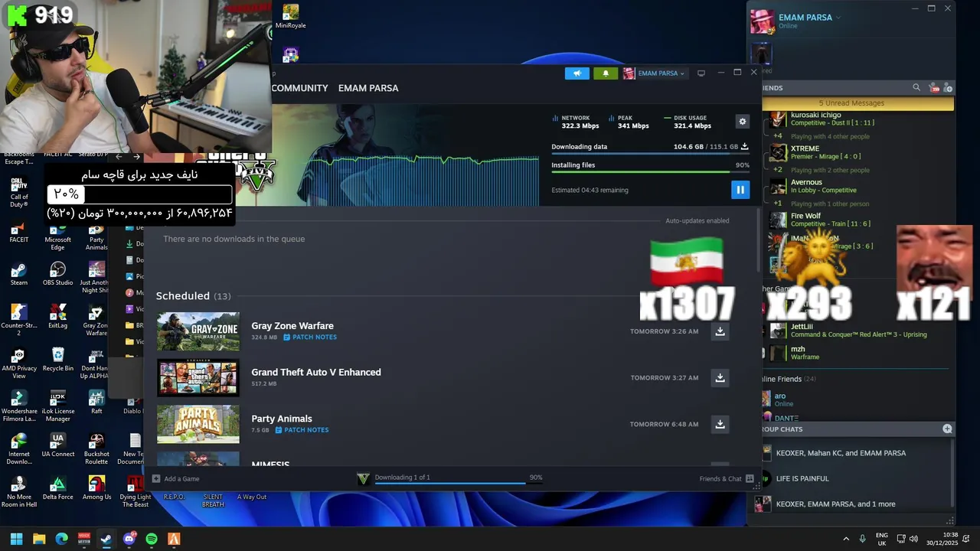Click Add a Game button
This screenshot has width=980, height=551.
[x=176, y=478]
